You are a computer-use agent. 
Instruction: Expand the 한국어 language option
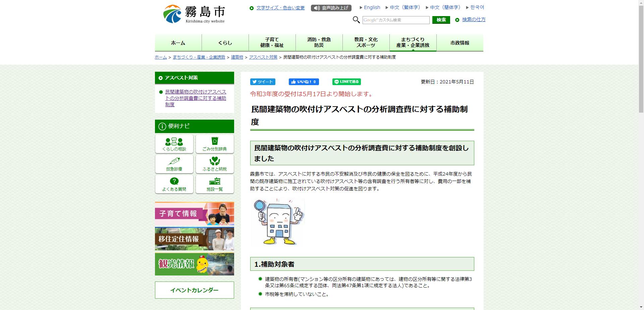477,7
